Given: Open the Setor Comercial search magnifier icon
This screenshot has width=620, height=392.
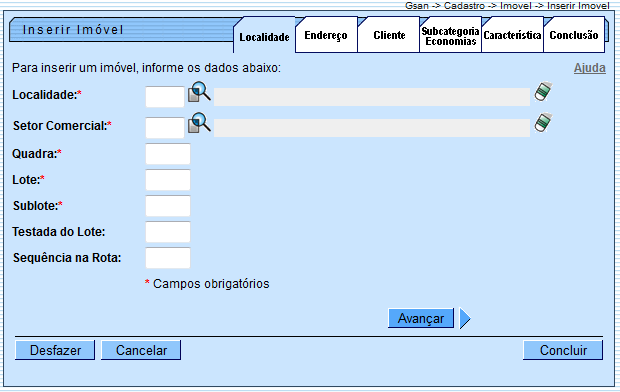Looking at the screenshot, I should coord(199,123).
